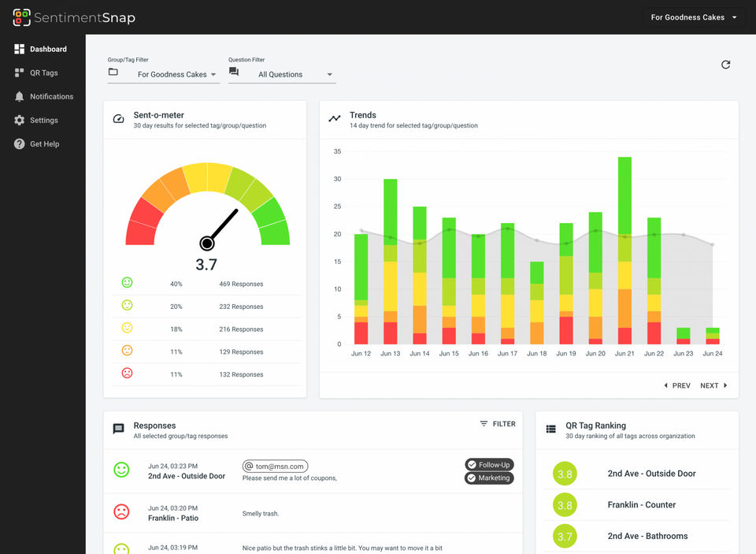This screenshot has width=756, height=554.
Task: Click the 3.7 badge for 2nd Ave - Bathrooms
Action: coord(565,536)
